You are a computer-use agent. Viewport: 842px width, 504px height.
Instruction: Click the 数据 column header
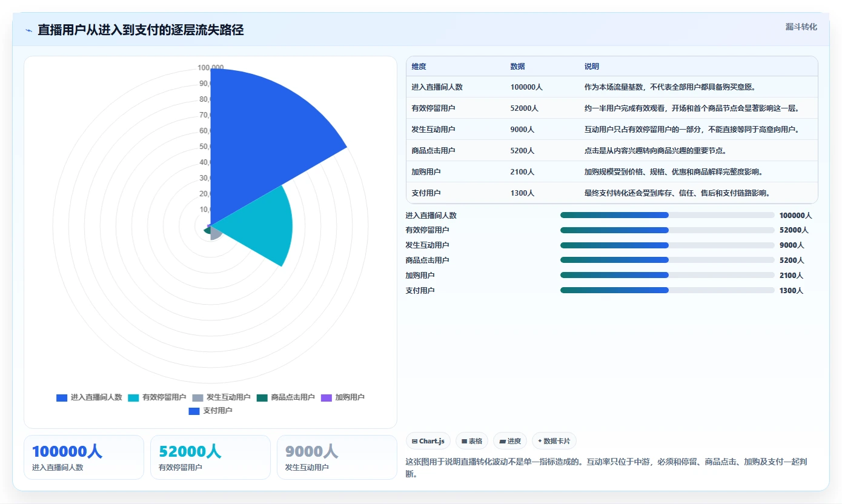pyautogui.click(x=517, y=67)
